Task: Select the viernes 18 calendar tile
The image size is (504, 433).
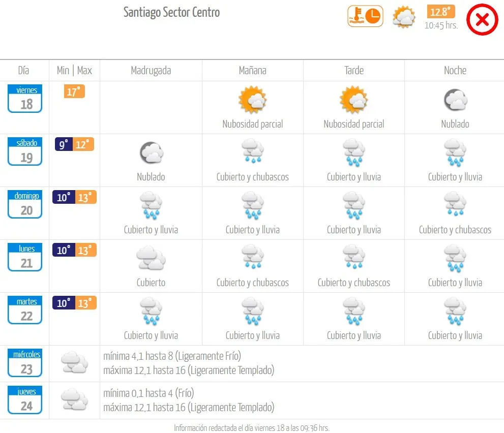Action: tap(25, 99)
